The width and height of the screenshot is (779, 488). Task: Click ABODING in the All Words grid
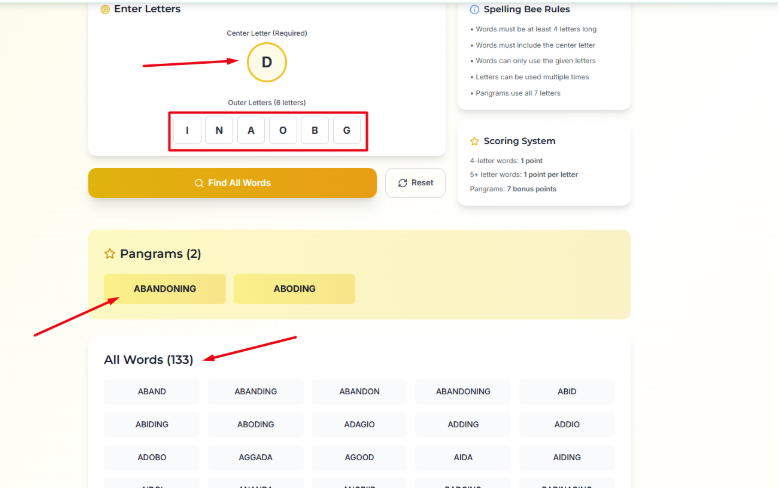(255, 424)
